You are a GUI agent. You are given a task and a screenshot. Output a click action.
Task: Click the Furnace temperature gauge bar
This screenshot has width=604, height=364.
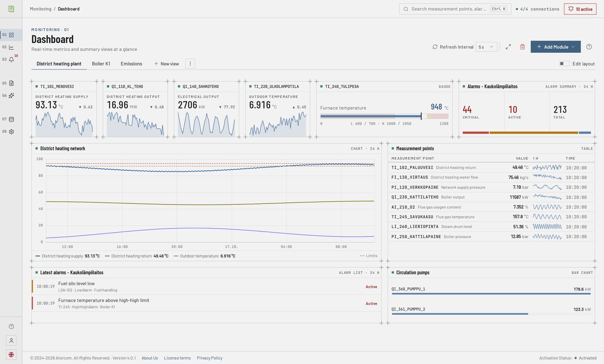[x=384, y=116]
